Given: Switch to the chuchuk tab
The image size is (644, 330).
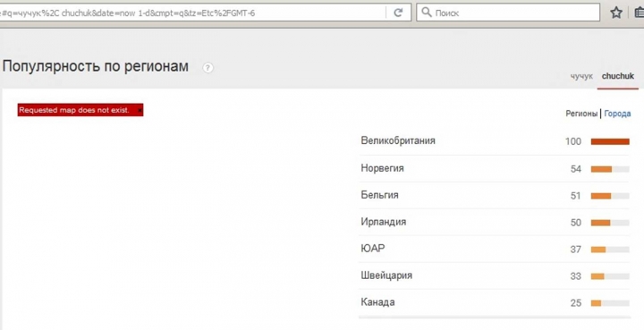Looking at the screenshot, I should (618, 76).
